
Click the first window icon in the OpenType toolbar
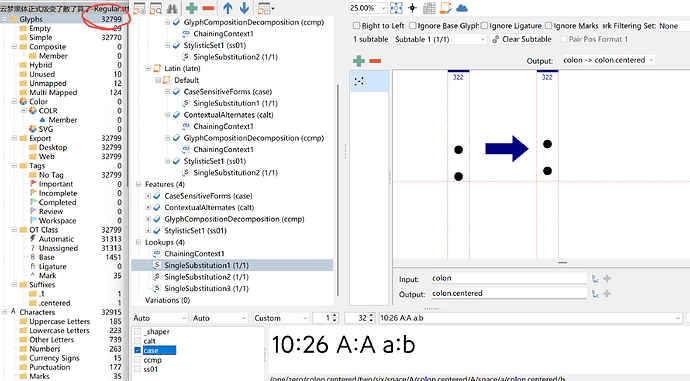139,8
